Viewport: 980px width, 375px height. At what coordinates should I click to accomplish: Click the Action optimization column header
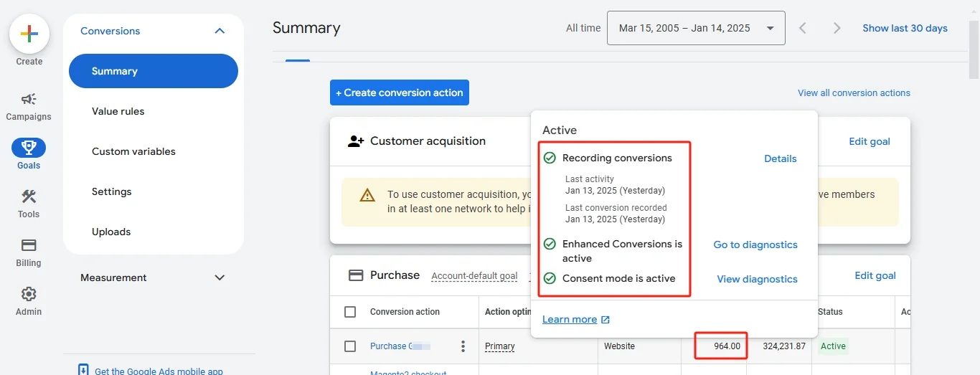(508, 312)
